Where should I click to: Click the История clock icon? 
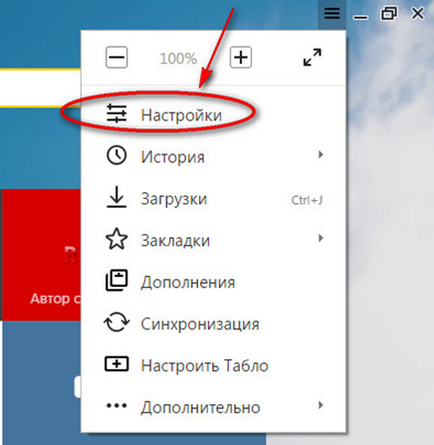coord(116,155)
